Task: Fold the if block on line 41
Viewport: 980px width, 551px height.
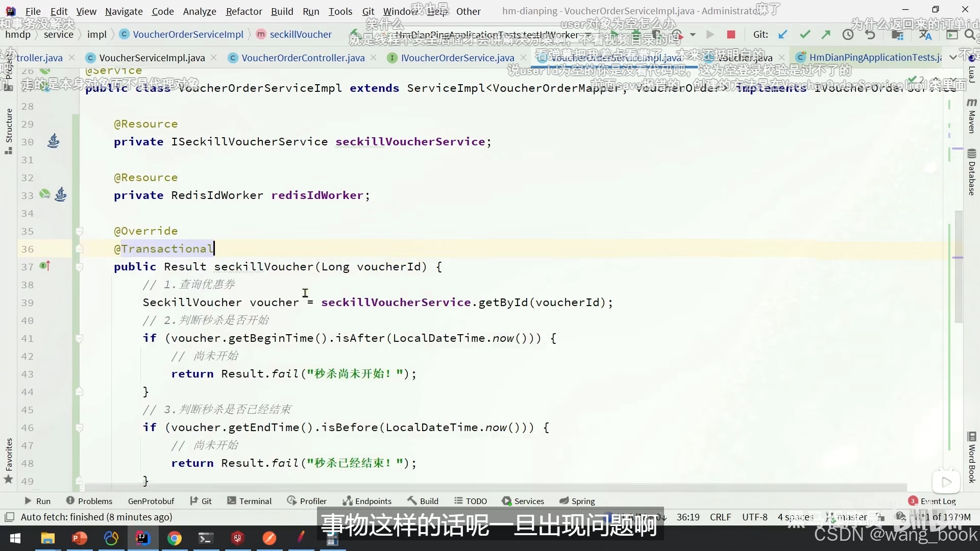Action: pyautogui.click(x=79, y=338)
